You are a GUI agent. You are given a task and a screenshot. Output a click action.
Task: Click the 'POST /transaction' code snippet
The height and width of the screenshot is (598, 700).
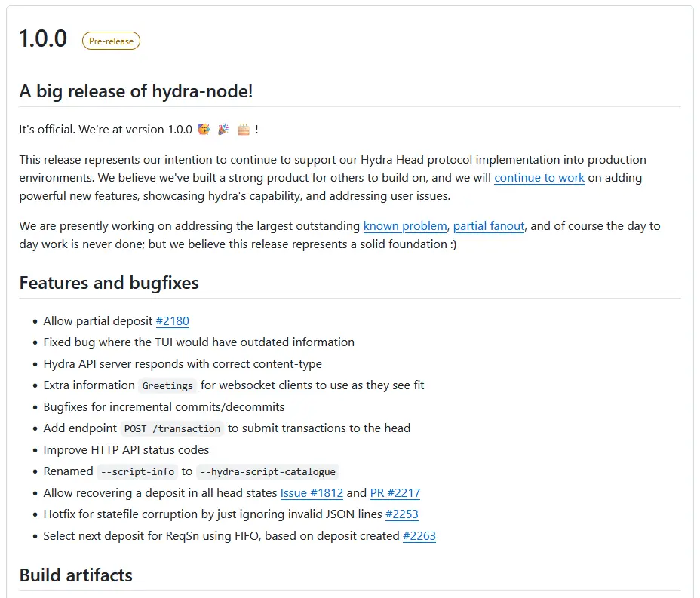172,429
